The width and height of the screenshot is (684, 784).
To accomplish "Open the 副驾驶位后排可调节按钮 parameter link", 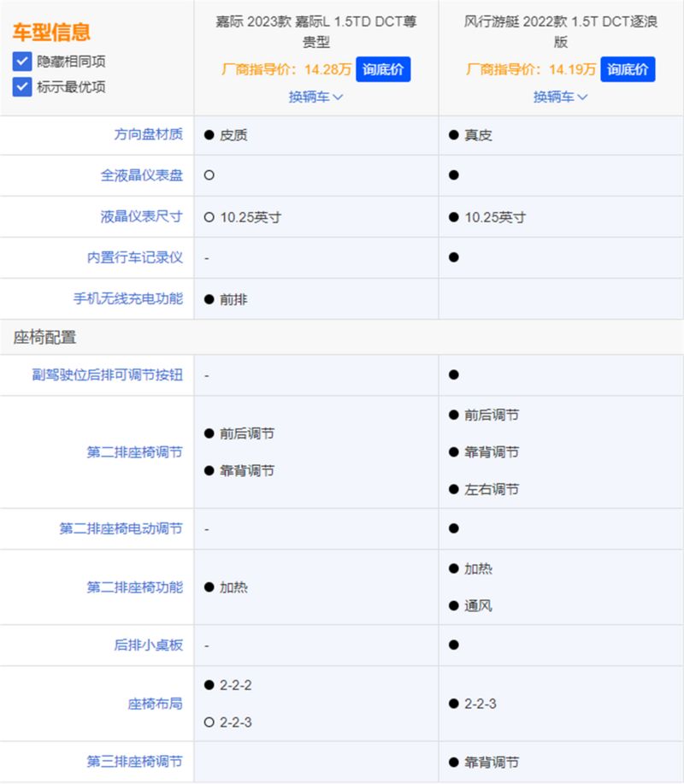I will [x=108, y=375].
